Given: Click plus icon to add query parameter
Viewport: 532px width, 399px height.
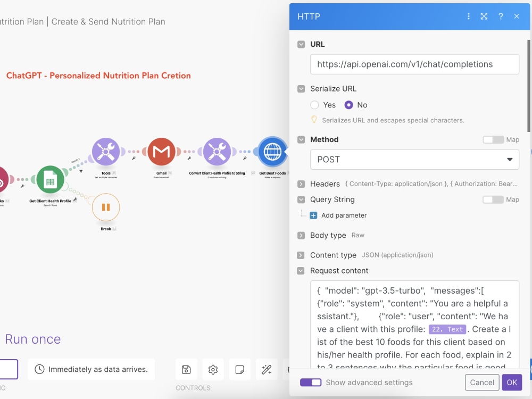Looking at the screenshot, I should point(313,215).
